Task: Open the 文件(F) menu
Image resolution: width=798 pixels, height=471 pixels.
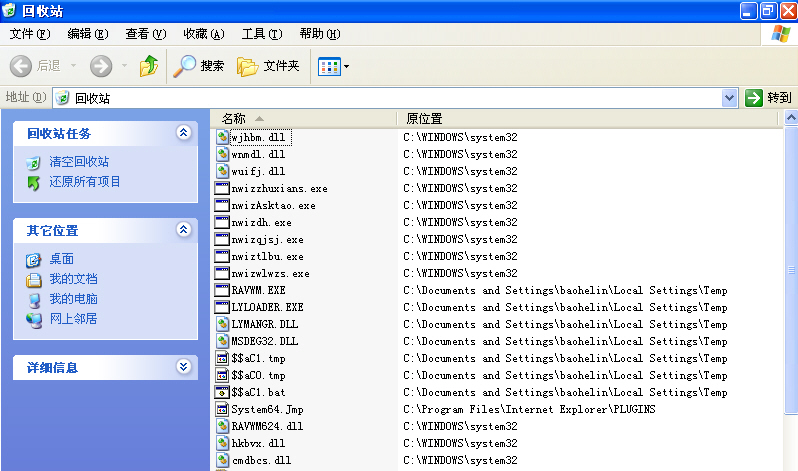Action: [30, 34]
